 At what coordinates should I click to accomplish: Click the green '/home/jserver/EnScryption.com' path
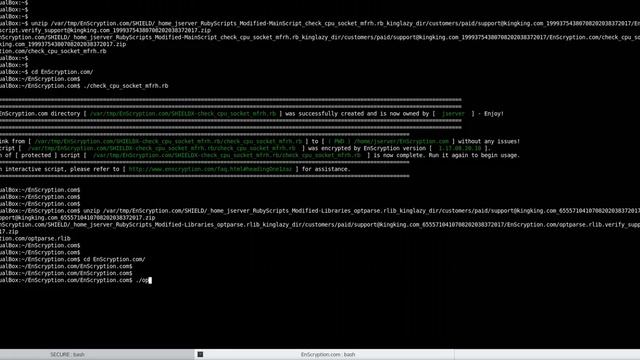coord(401,141)
